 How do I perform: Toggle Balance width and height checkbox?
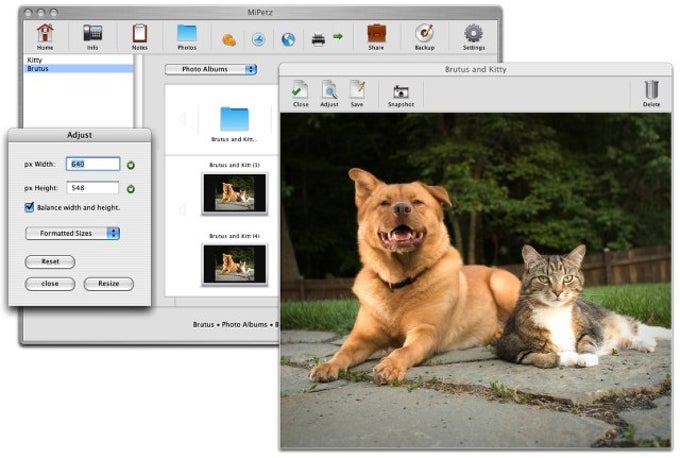(29, 207)
